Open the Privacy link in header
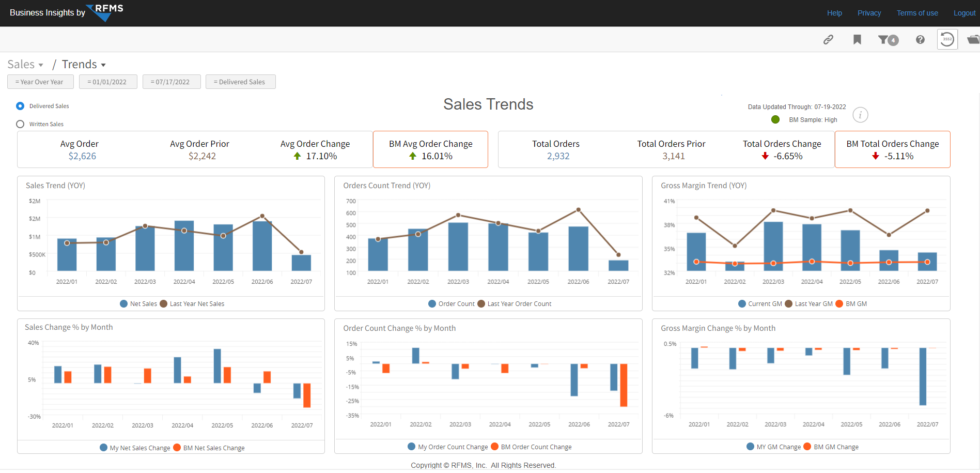The width and height of the screenshot is (980, 473). (x=869, y=13)
